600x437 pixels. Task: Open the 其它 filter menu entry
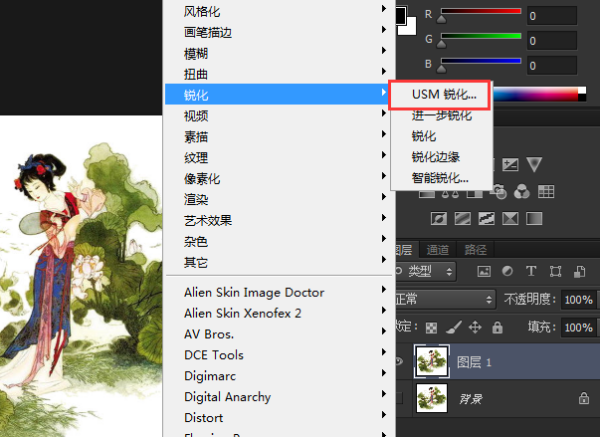point(280,262)
